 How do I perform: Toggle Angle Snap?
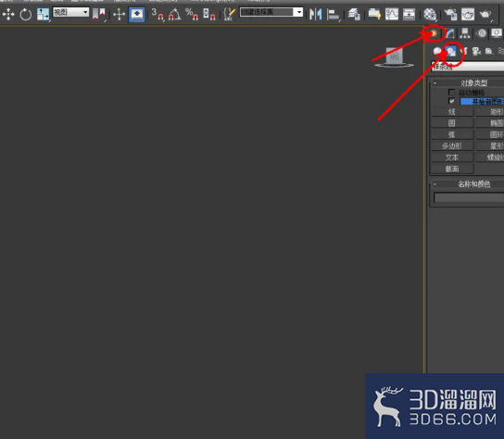(x=174, y=15)
